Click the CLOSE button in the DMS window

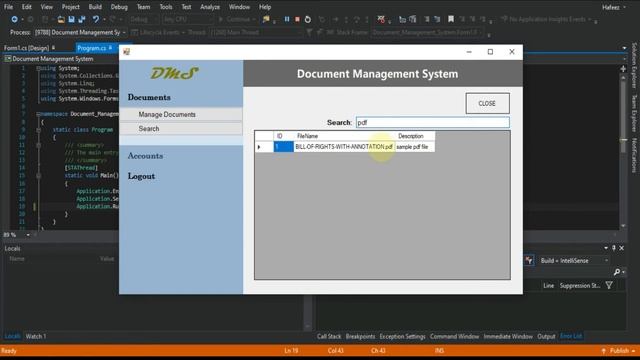(x=487, y=103)
